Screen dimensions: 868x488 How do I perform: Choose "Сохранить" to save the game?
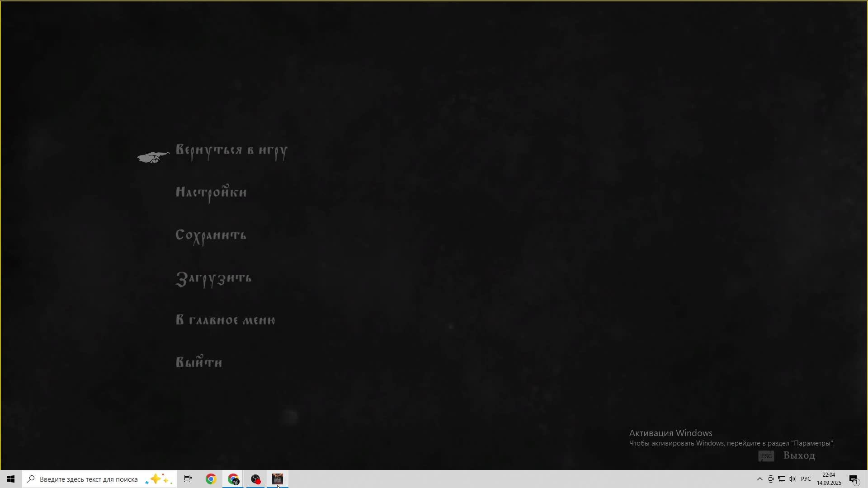click(211, 235)
